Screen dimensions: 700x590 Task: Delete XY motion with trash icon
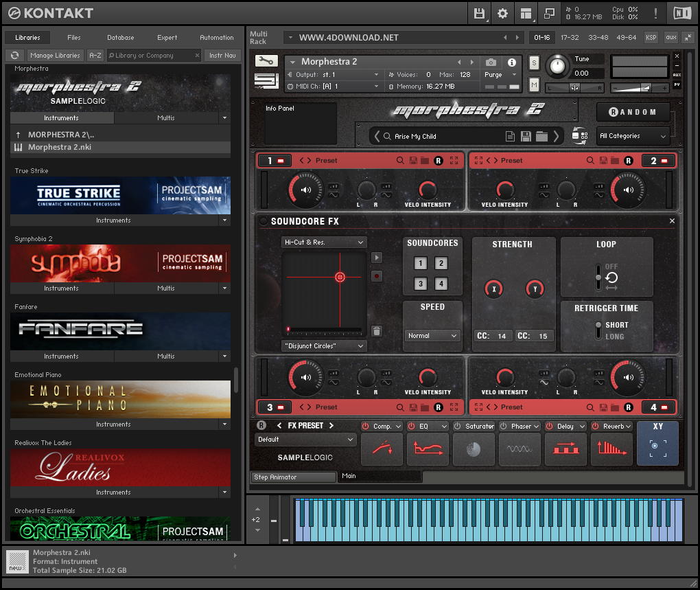376,331
